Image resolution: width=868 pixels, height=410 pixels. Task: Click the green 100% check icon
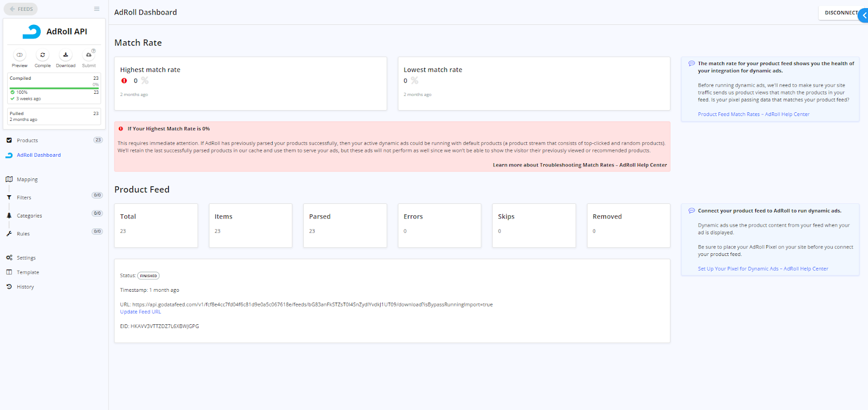12,92
